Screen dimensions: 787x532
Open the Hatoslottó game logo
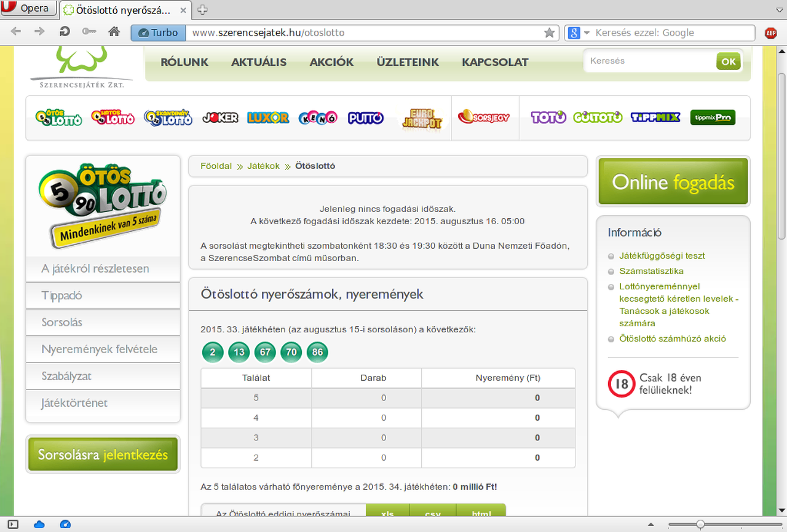113,117
